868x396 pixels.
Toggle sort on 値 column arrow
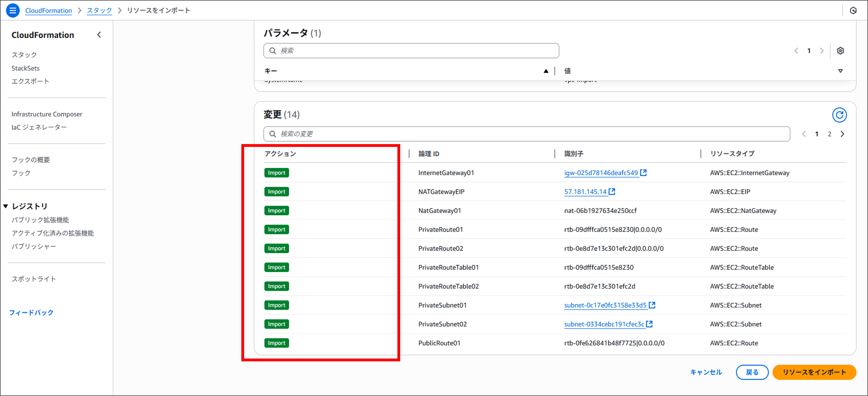point(840,71)
